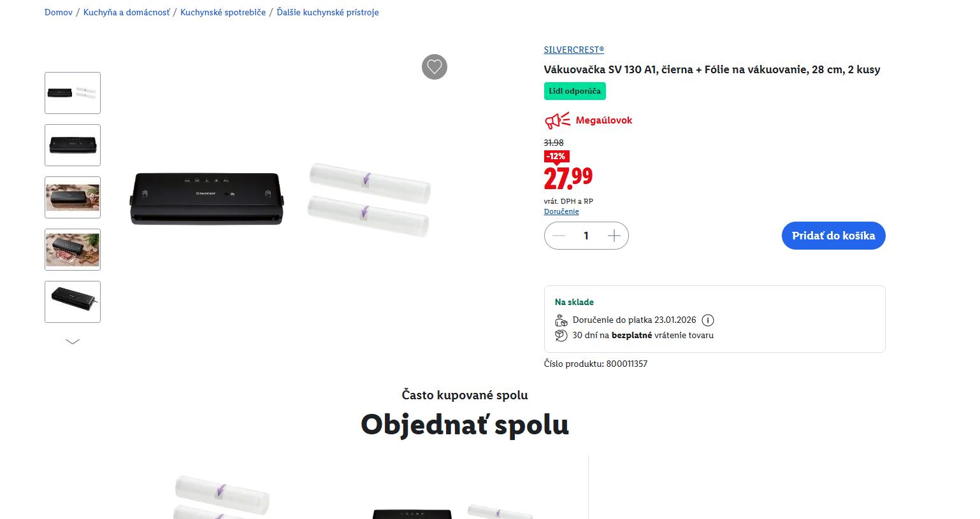Open Kuchyňa a domácnosť breadcrumb
980x519 pixels.
tap(127, 12)
